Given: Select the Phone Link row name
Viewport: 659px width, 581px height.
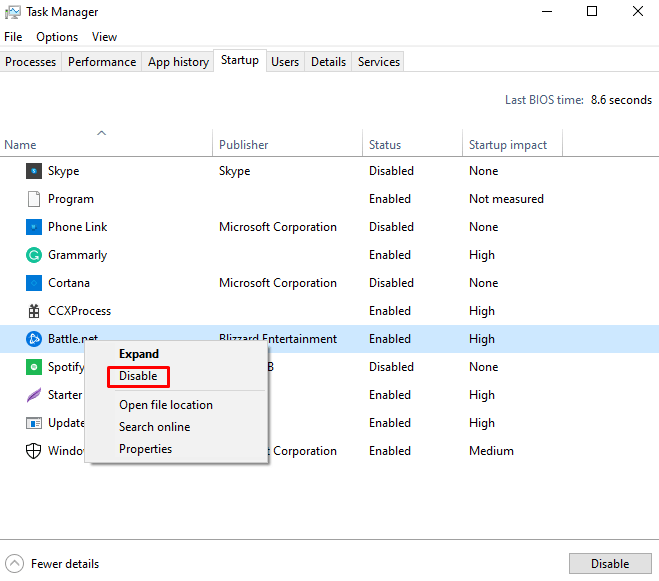Looking at the screenshot, I should click(78, 227).
